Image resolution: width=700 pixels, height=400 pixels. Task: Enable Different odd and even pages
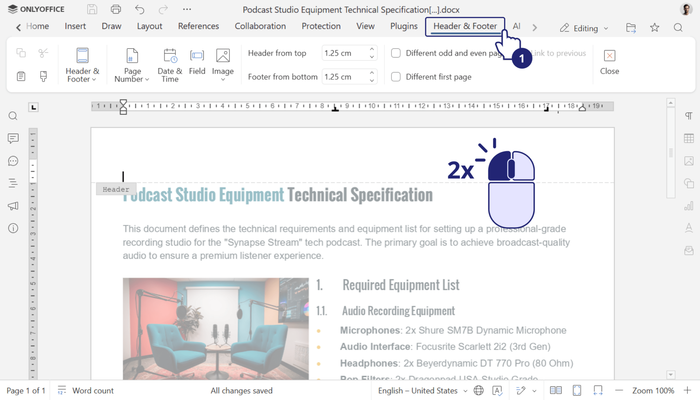396,53
